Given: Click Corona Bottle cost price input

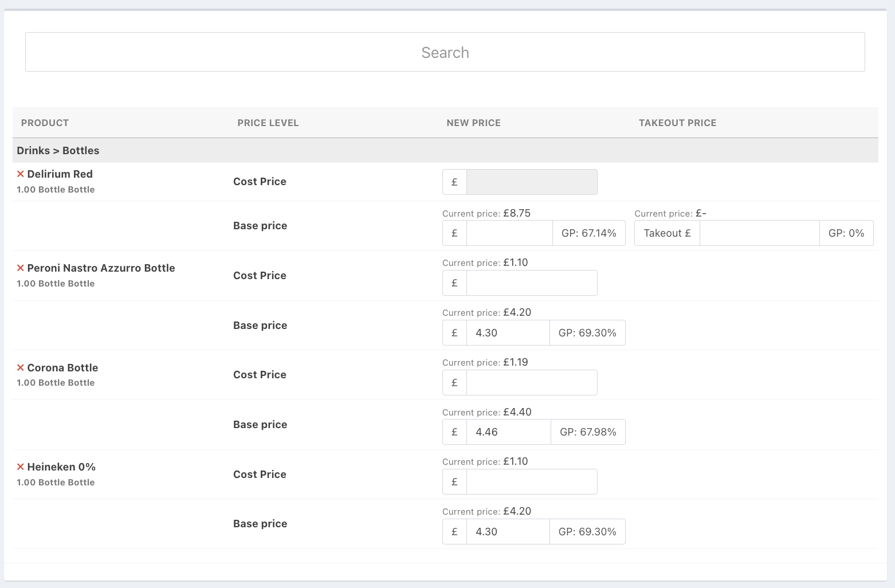Looking at the screenshot, I should (x=531, y=383).
